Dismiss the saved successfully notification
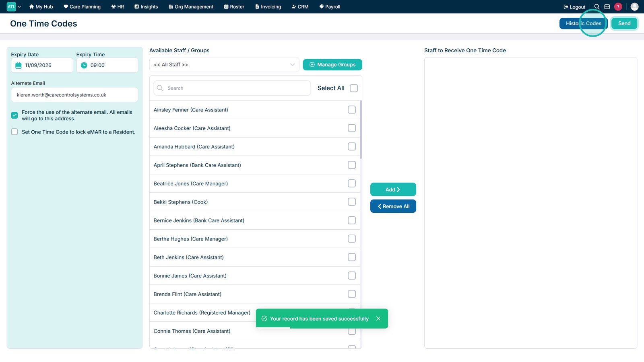 (x=378, y=319)
